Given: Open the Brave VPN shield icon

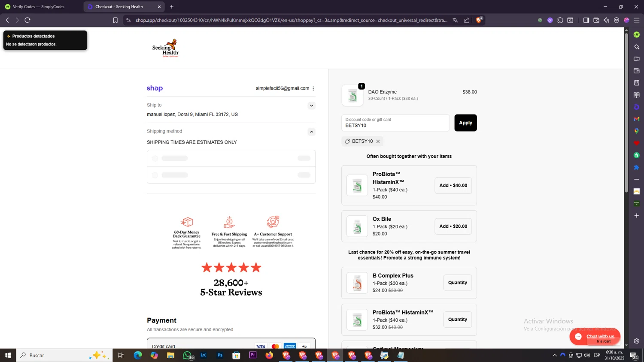Looking at the screenshot, I should (617, 20).
